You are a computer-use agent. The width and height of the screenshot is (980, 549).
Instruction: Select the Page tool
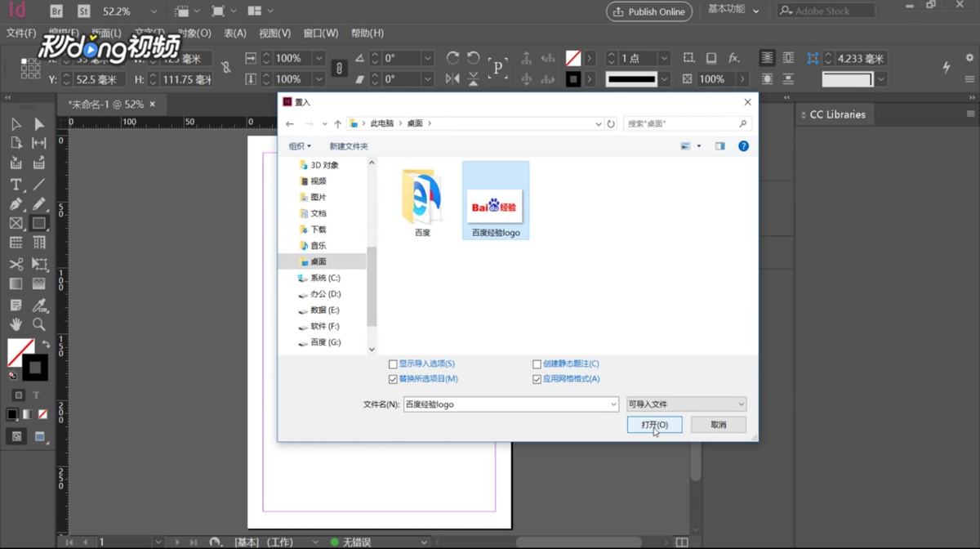coord(16,143)
